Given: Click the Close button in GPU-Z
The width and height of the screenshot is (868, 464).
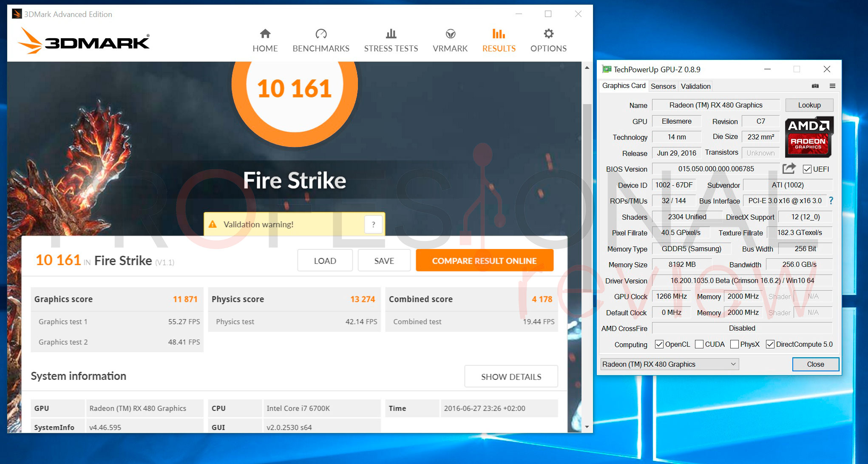Looking at the screenshot, I should click(x=815, y=364).
